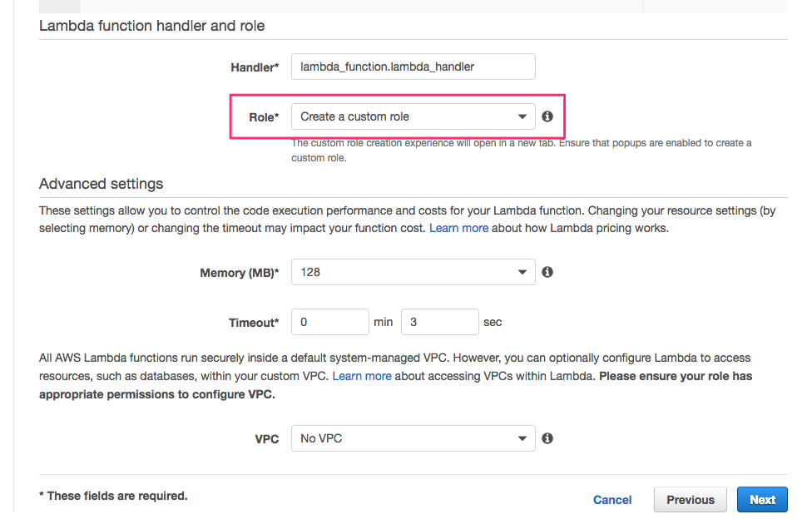Open the "Create a custom role" dropdown
Image resolution: width=812 pixels, height=524 pixels.
pos(413,116)
